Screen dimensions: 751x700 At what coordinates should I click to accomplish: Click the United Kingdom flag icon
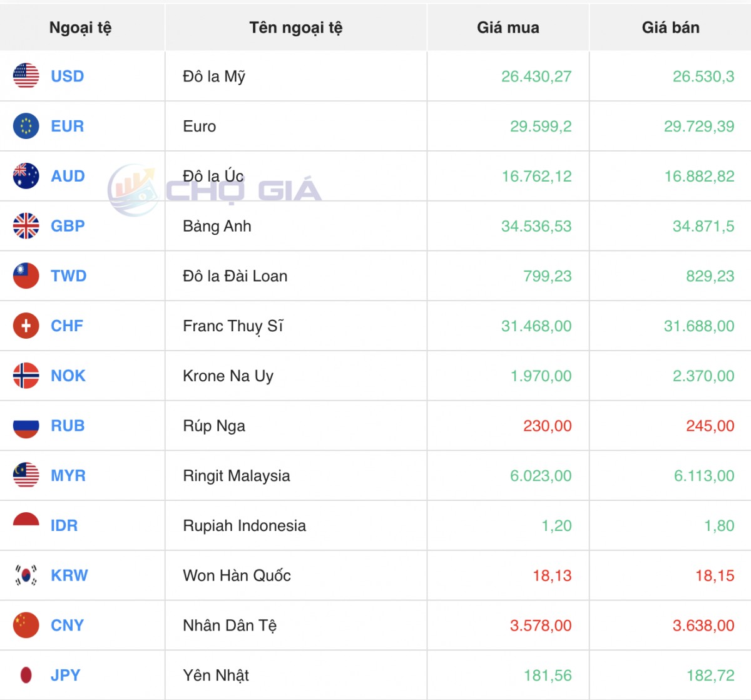pyautogui.click(x=26, y=226)
